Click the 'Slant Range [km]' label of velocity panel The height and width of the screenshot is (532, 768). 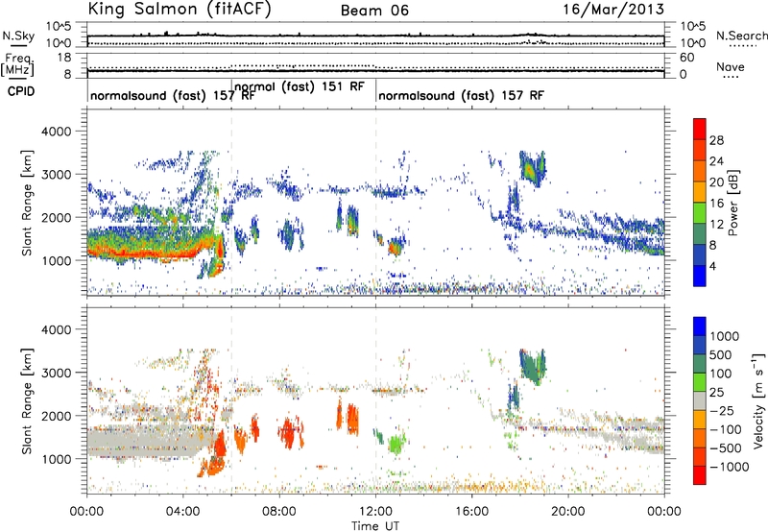click(x=27, y=401)
